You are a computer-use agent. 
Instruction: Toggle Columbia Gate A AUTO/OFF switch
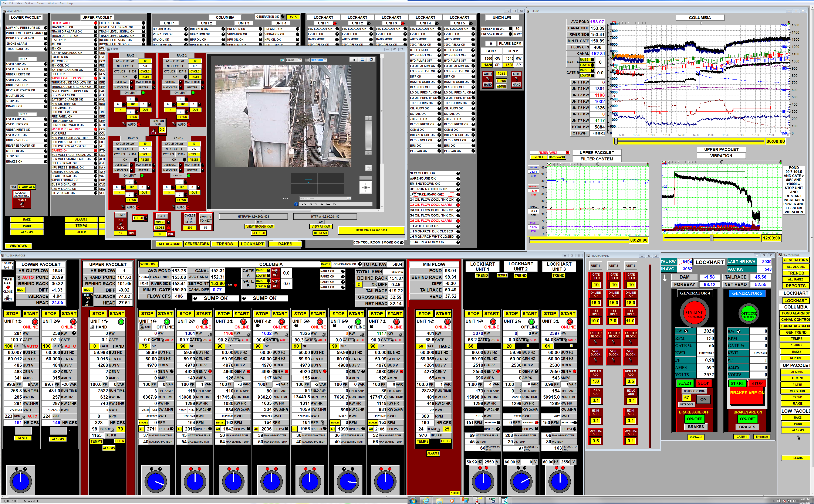[x=276, y=273]
